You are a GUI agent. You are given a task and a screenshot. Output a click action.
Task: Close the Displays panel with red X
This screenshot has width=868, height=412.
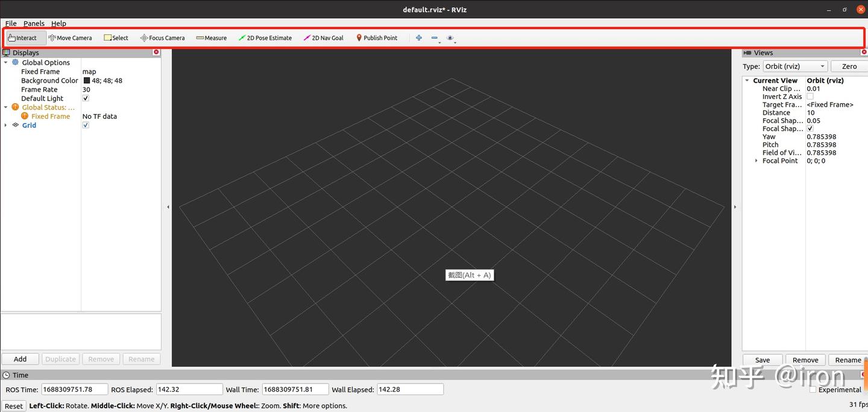156,52
